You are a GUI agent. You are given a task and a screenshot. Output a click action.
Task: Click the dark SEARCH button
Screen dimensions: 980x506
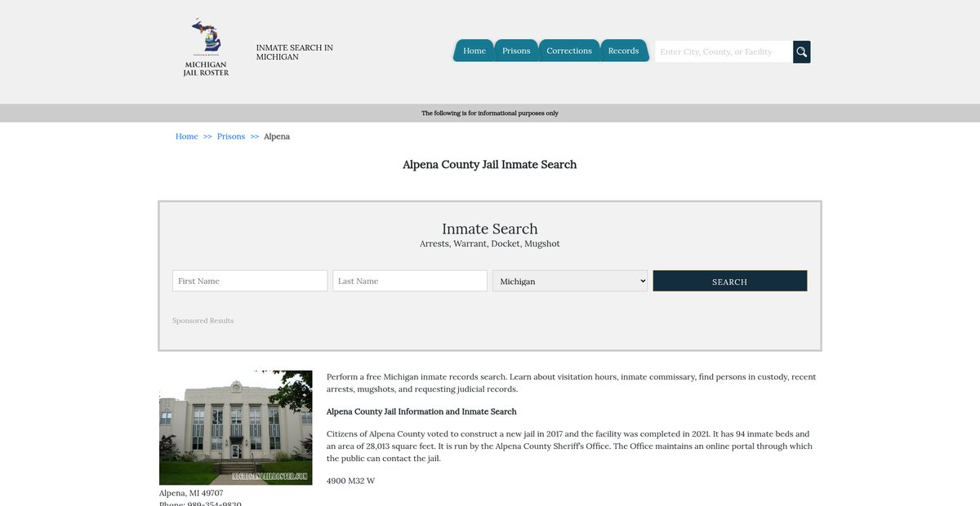(730, 281)
